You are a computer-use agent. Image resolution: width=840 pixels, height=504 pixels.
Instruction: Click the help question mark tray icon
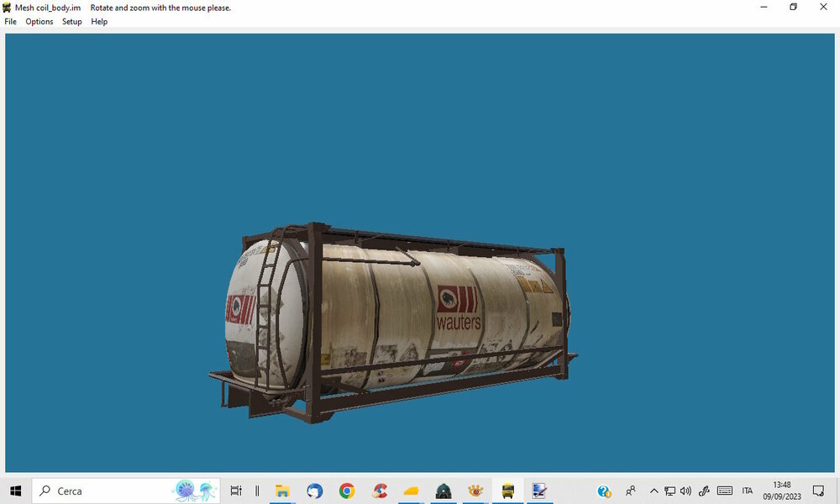pos(604,491)
